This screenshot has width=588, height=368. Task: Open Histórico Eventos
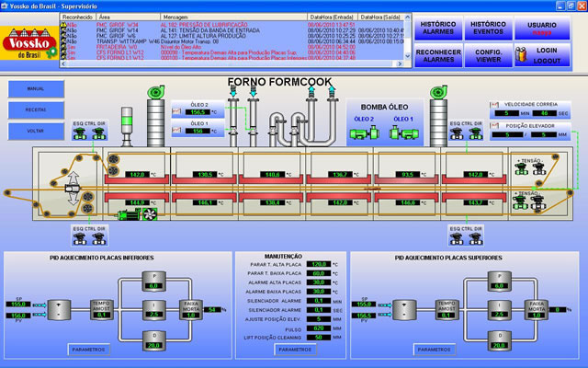click(488, 29)
